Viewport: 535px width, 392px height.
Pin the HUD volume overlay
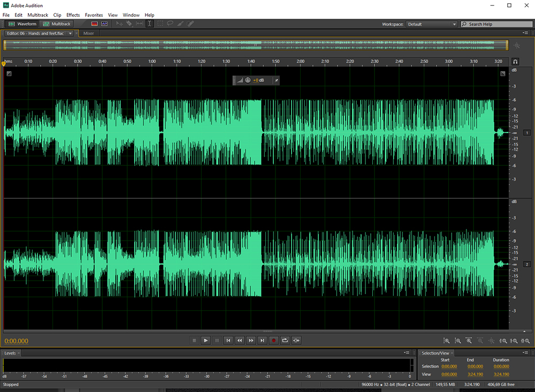coord(276,80)
